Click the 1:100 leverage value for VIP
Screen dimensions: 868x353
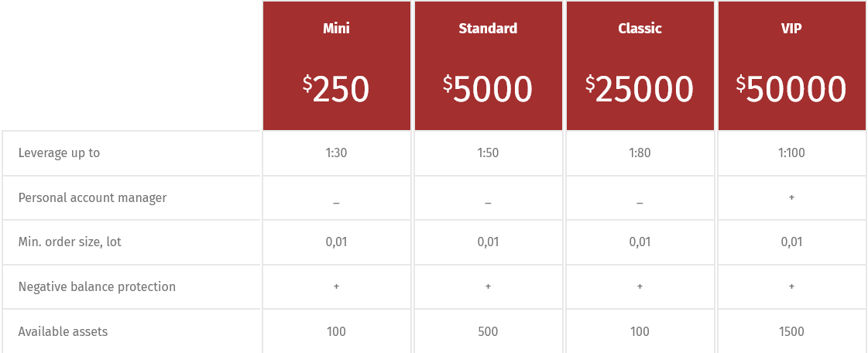click(x=791, y=153)
